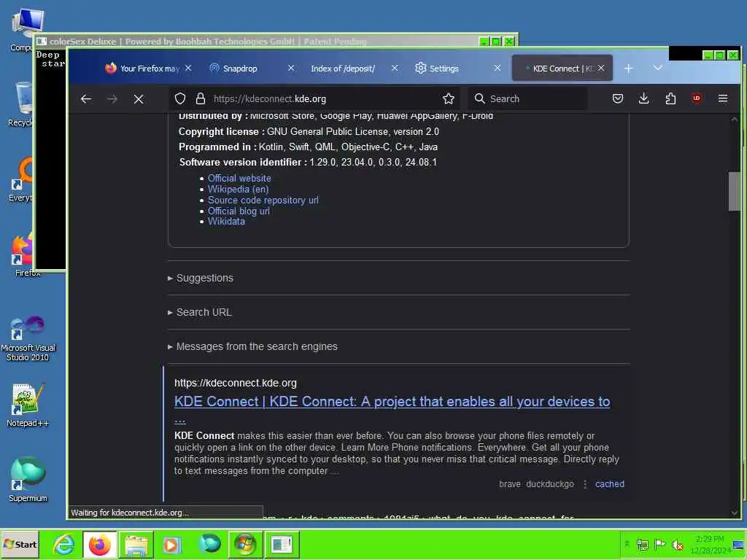Image resolution: width=747 pixels, height=560 pixels.
Task: Open Windows Media Player from the taskbar
Action: 172,544
